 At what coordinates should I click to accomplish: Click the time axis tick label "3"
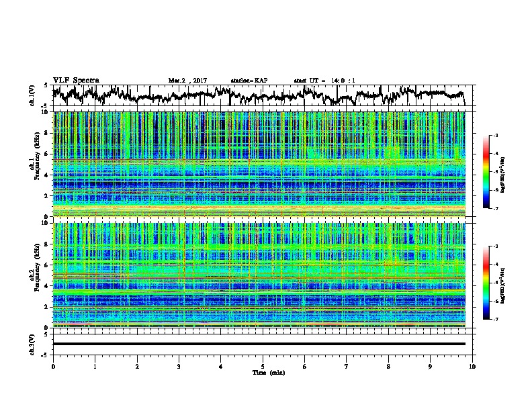[x=179, y=367]
